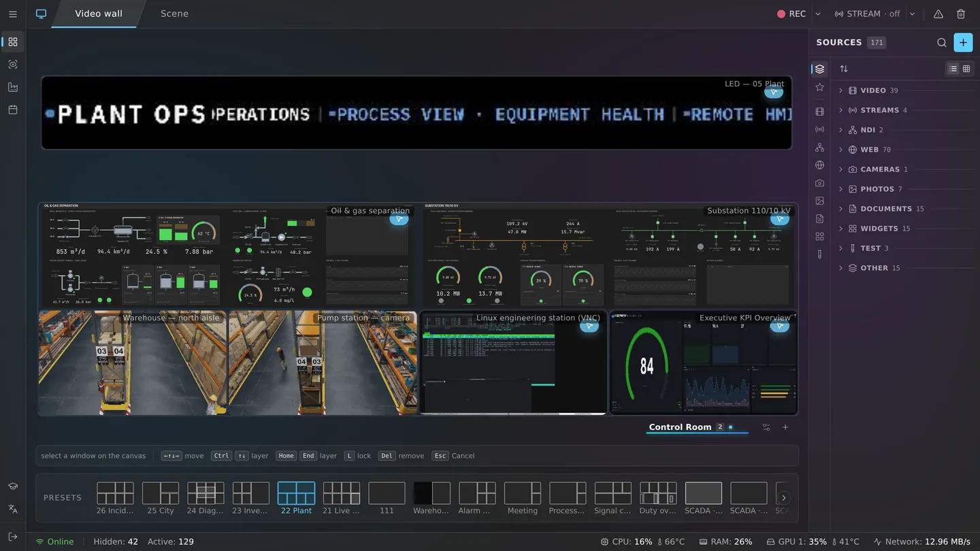Screen dimensions: 980x551
Task: Select the Linux engineering station (VNC) window
Action: click(x=513, y=363)
